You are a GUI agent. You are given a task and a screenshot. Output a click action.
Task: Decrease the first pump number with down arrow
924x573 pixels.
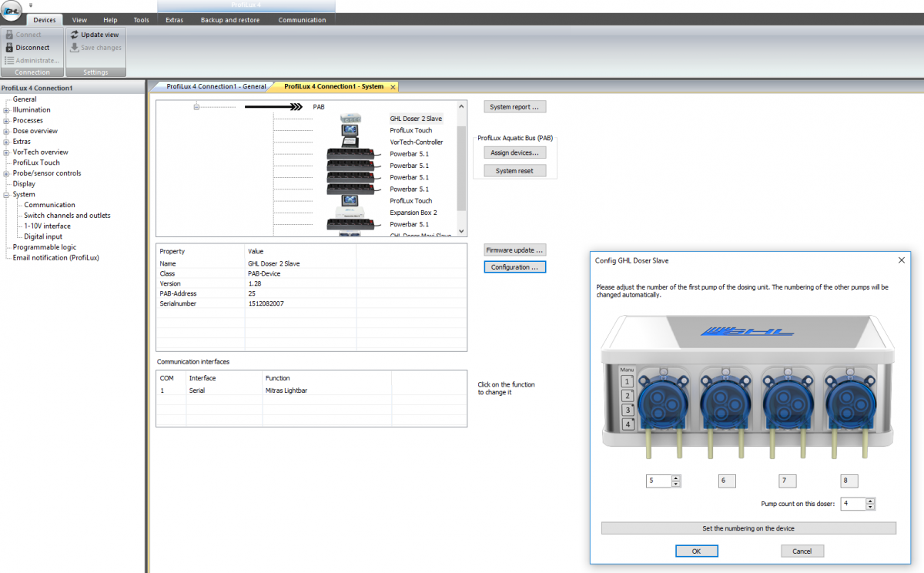coord(676,484)
